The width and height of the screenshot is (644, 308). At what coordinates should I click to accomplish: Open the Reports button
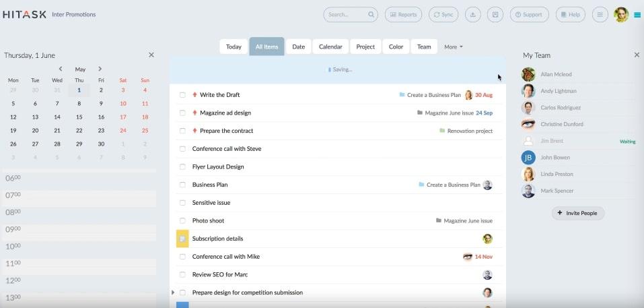tap(403, 14)
